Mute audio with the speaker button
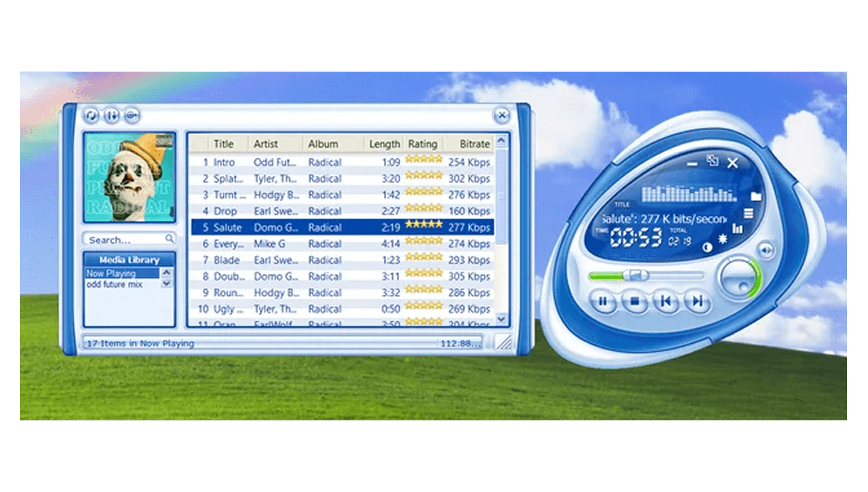The height and width of the screenshot is (492, 868). 766,250
